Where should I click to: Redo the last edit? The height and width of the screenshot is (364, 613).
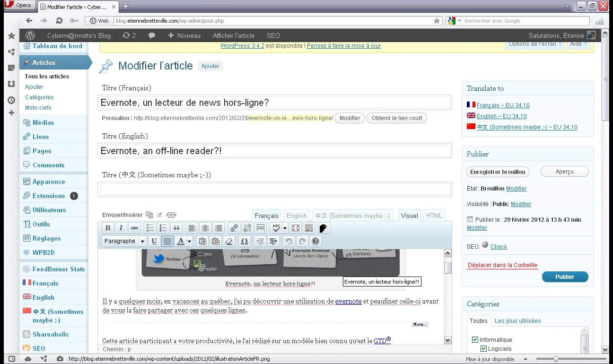(x=302, y=241)
